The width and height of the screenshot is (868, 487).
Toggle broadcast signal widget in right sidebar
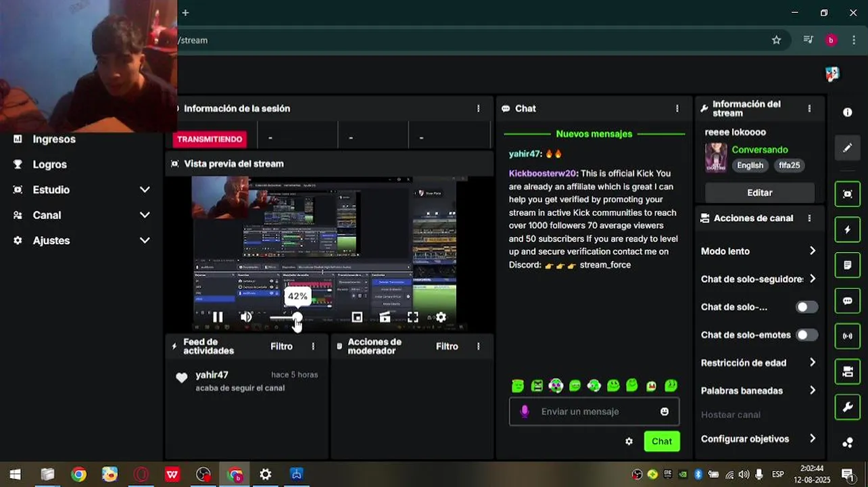coord(847,335)
